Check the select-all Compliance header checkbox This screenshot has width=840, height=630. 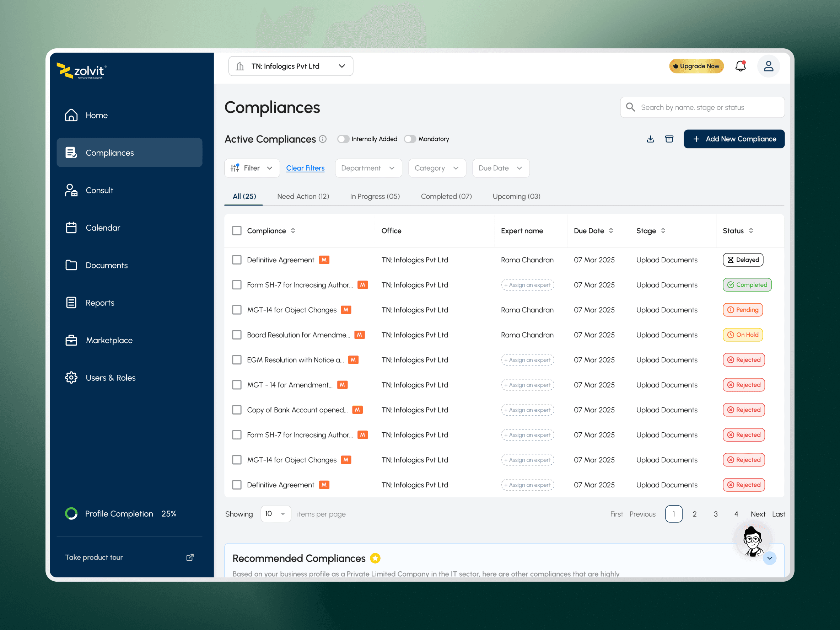pos(237,231)
